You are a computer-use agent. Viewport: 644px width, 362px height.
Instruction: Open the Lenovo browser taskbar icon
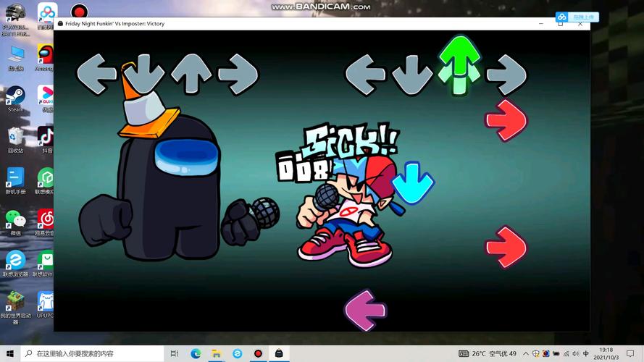coord(238,353)
